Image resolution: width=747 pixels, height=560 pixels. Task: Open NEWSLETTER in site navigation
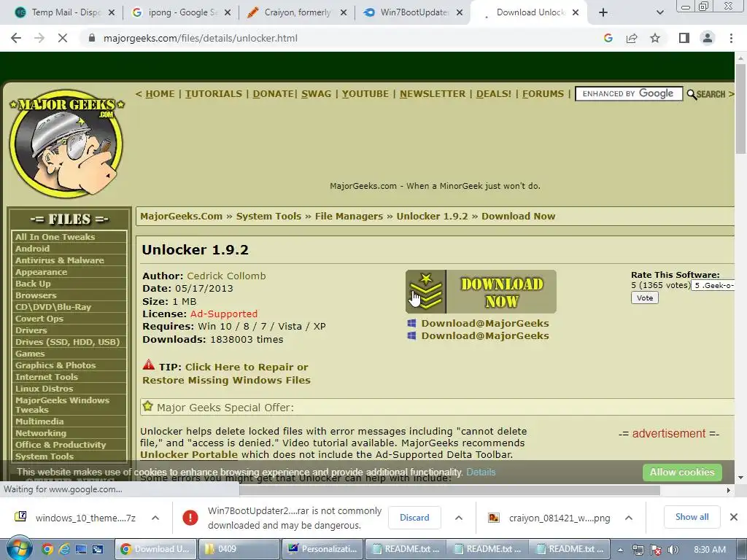click(x=433, y=94)
